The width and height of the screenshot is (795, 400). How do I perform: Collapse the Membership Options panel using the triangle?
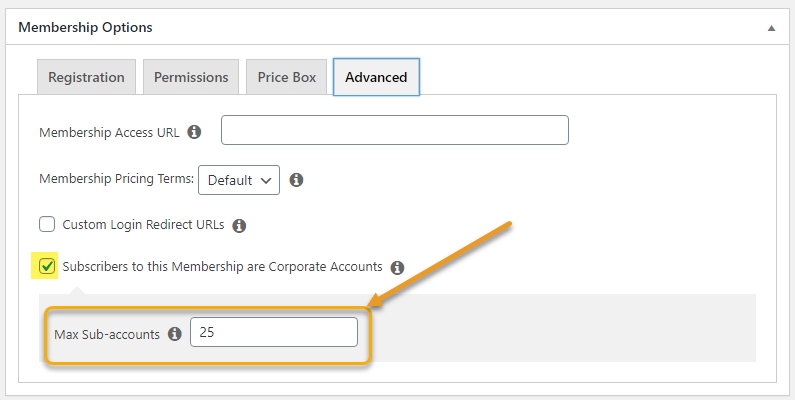point(771,28)
